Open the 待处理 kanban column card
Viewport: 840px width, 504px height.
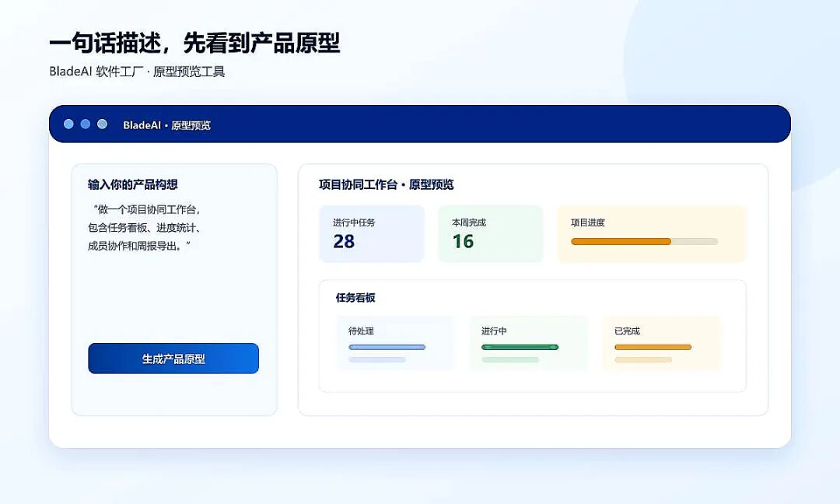click(x=395, y=343)
